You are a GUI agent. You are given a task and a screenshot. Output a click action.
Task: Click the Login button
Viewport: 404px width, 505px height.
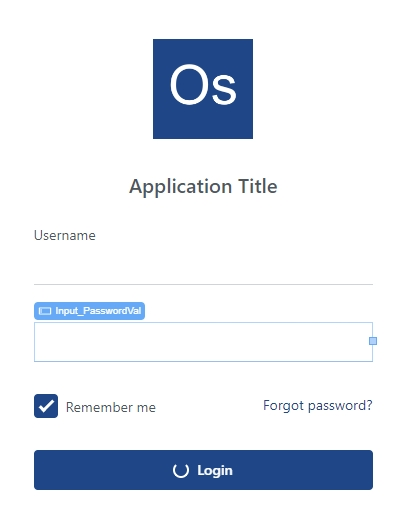203,470
